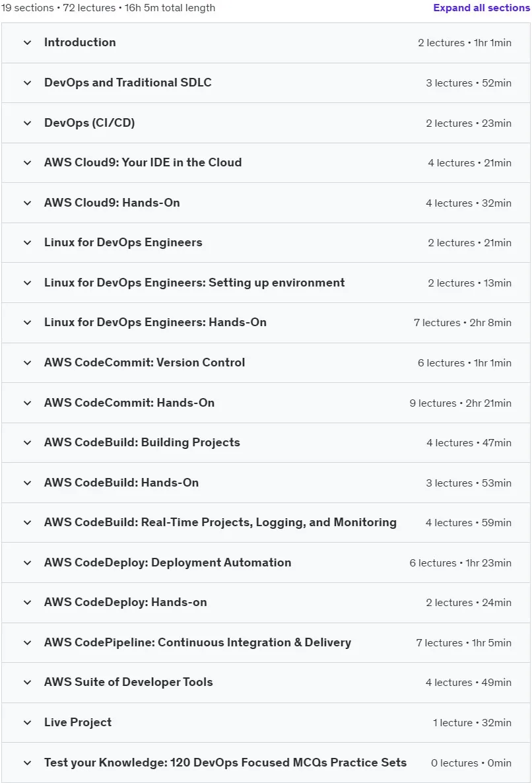This screenshot has width=532, height=783.
Task: Expand the Introduction section chevron
Action: tap(28, 43)
